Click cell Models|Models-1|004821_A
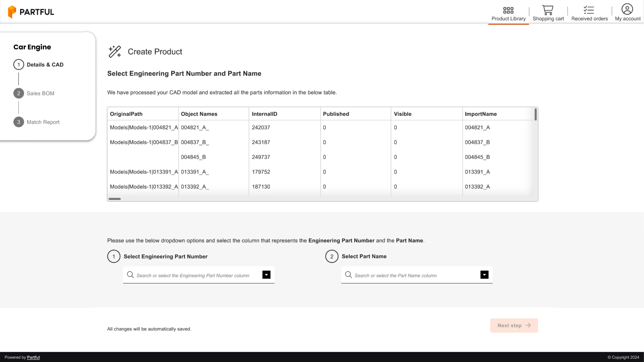Screen dimensions: 644x362 [x=144, y=128]
